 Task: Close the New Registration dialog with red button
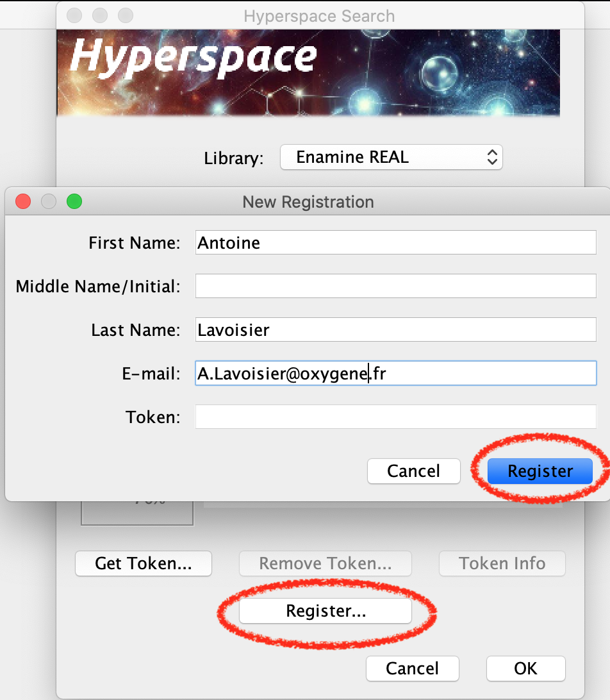tap(23, 202)
